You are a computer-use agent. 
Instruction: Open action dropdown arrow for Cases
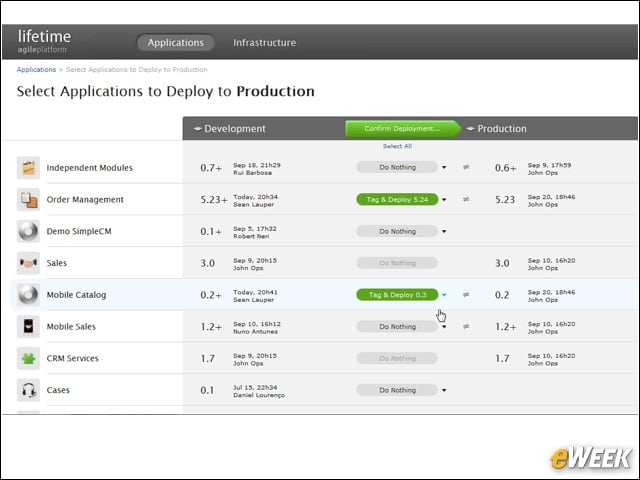click(x=444, y=390)
